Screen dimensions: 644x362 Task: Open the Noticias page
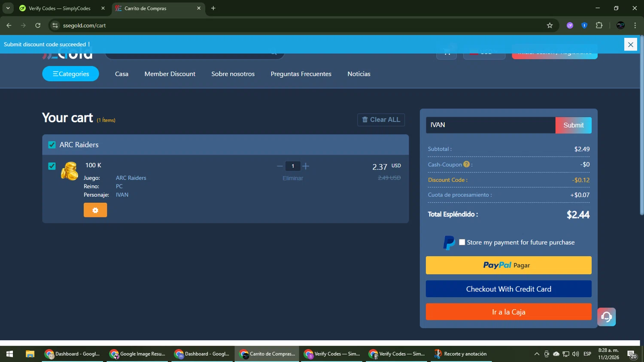click(x=359, y=74)
